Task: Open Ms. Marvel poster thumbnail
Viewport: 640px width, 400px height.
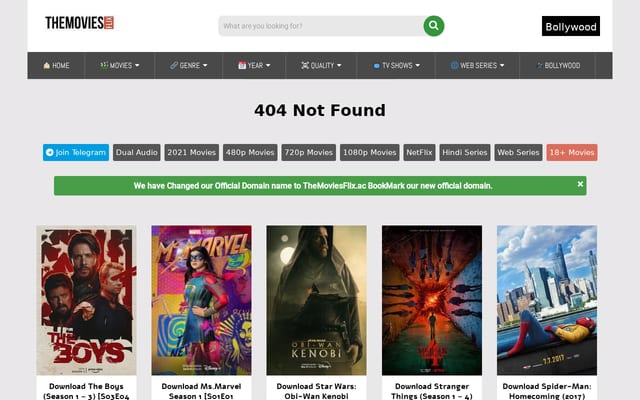Action: pyautogui.click(x=202, y=300)
